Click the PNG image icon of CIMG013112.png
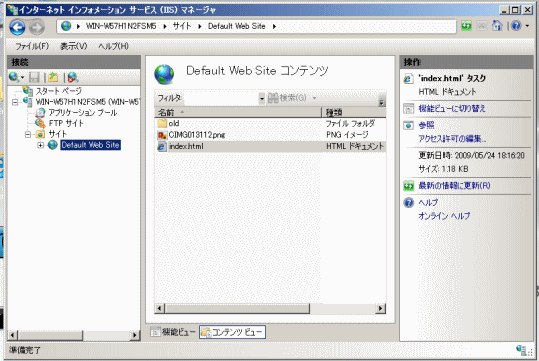Viewport: 539px width, 361px height. (x=162, y=135)
